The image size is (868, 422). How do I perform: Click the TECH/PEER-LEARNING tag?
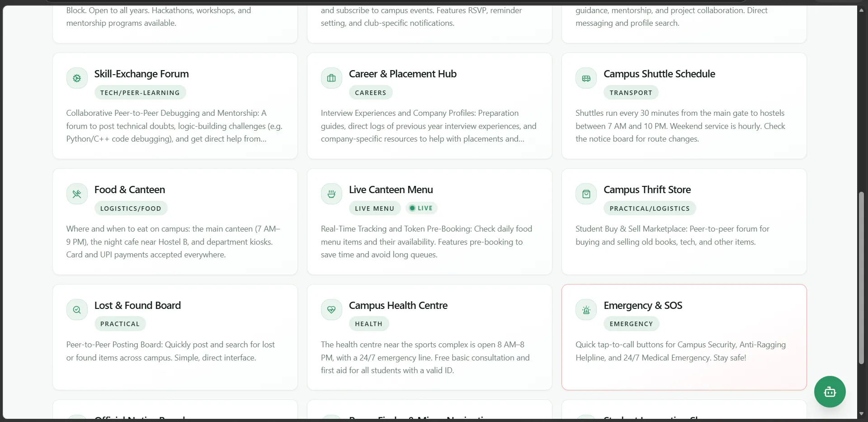(140, 93)
